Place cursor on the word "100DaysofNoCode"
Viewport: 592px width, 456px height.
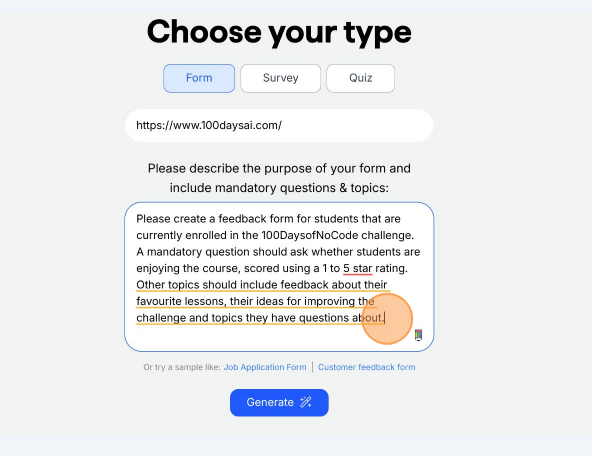click(310, 235)
